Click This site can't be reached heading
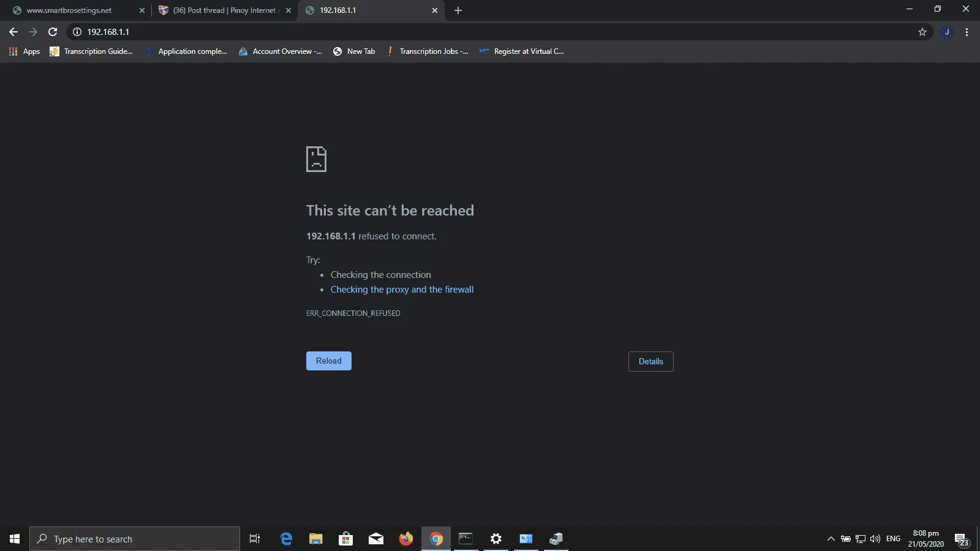This screenshot has height=551, width=980. [x=390, y=211]
